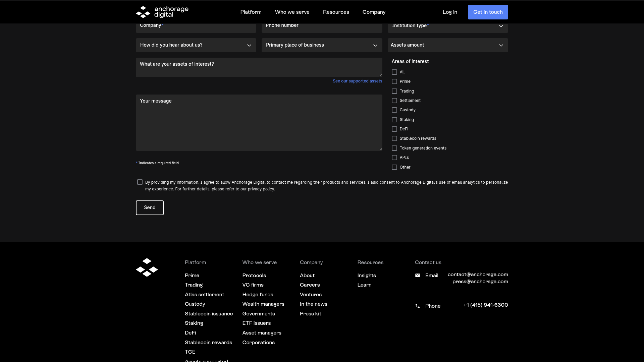
Task: Open the Protocols footer link
Action: click(x=254, y=276)
